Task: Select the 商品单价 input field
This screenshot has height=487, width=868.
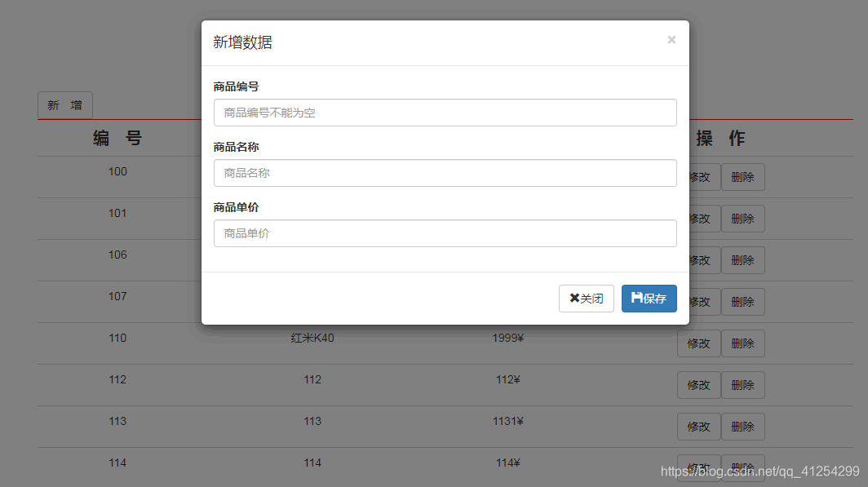Action: [445, 233]
